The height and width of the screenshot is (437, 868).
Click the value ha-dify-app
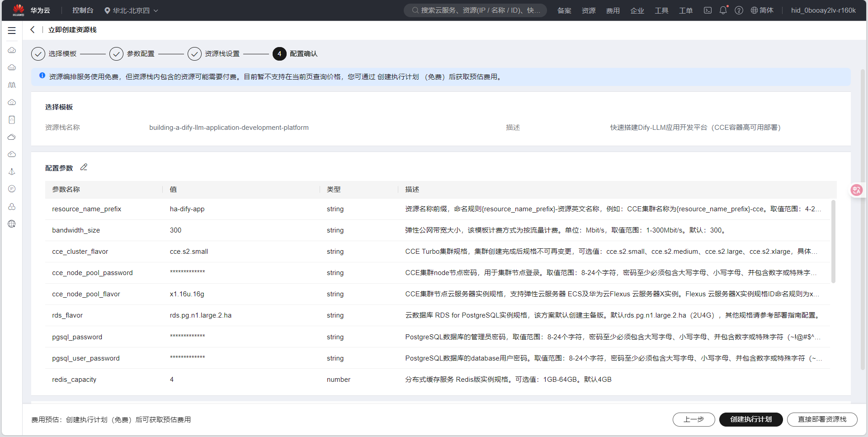(x=187, y=209)
